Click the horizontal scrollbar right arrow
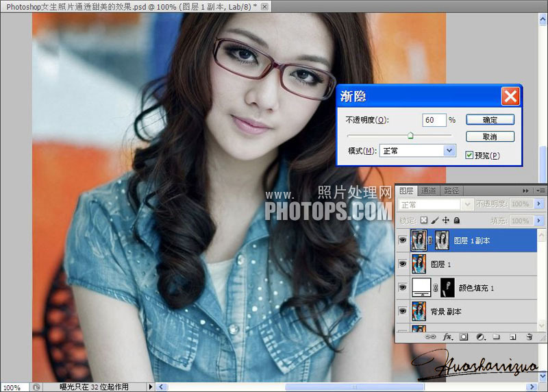 click(532, 387)
